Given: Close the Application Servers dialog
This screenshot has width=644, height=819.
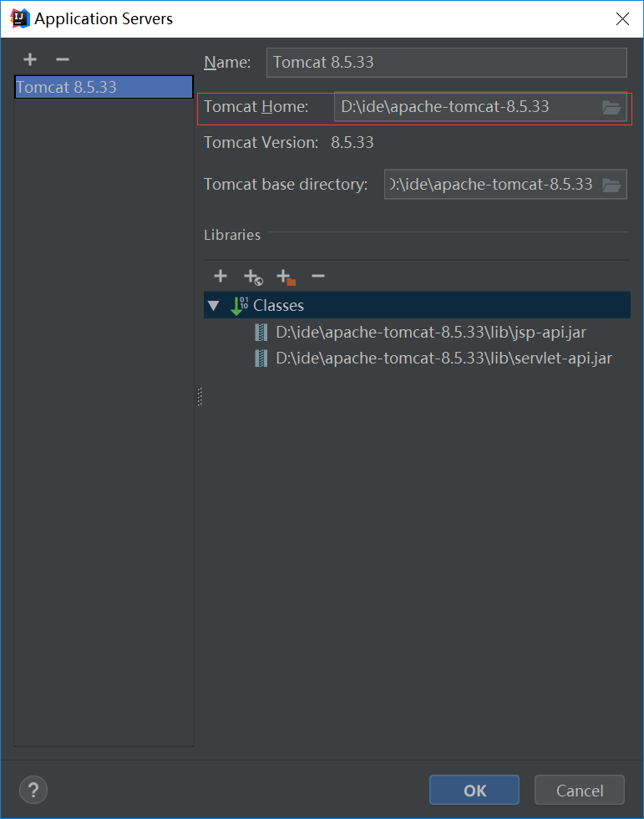Looking at the screenshot, I should point(622,18).
